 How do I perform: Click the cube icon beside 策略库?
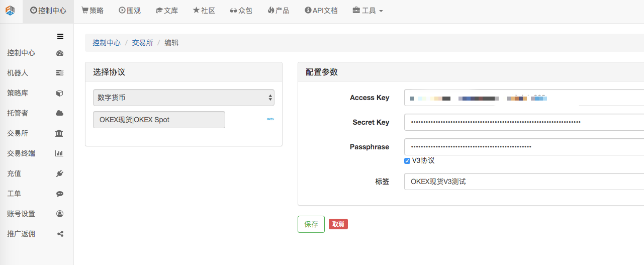point(60,93)
